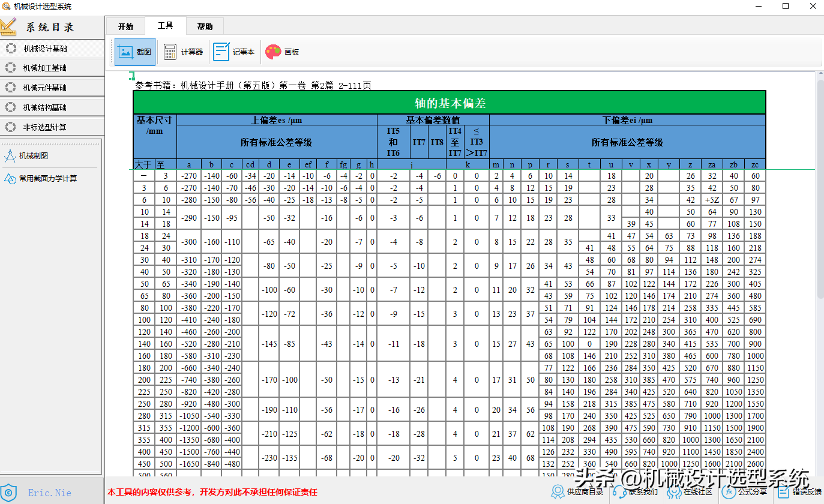Click the app icon in title bar
Screen dimensions: 824x504
6,7
